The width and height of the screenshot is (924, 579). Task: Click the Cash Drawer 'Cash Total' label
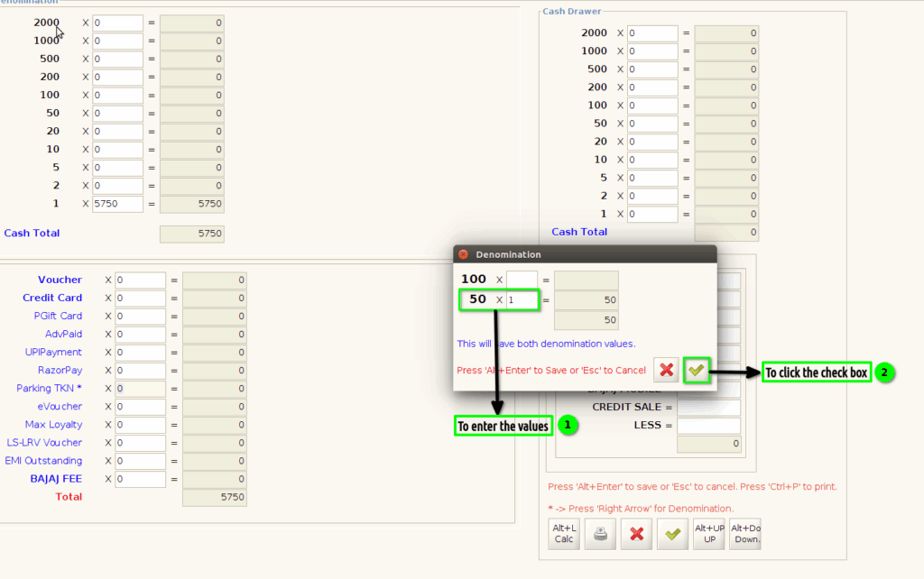[x=579, y=232]
